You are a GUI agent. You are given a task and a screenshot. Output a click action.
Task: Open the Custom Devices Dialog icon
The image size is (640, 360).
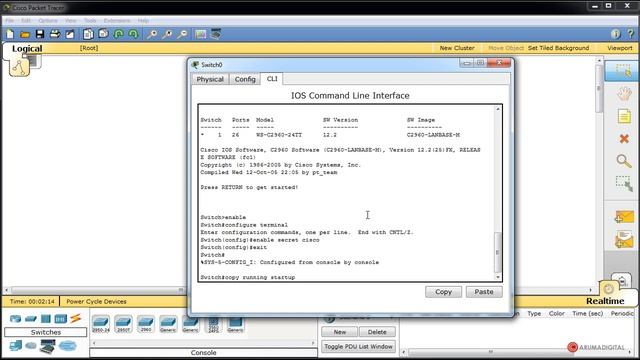216,34
